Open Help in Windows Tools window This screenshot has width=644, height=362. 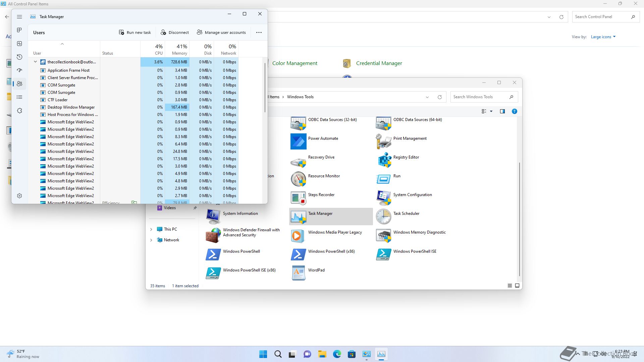point(514,111)
